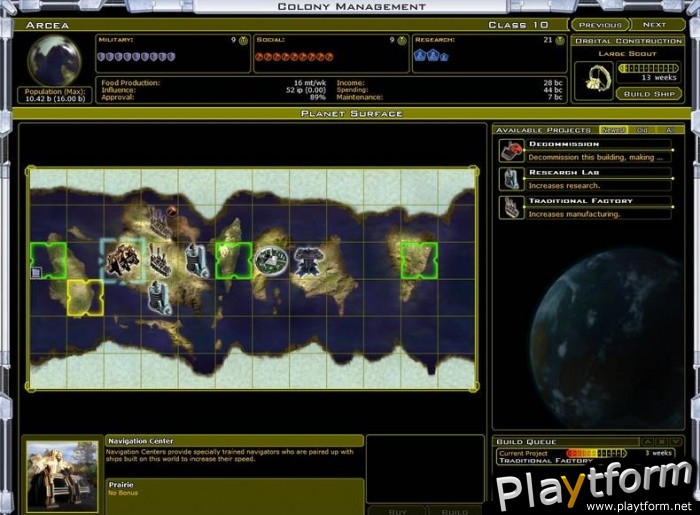Click the Income 28 bc value
The height and width of the screenshot is (515, 700).
pos(553,83)
